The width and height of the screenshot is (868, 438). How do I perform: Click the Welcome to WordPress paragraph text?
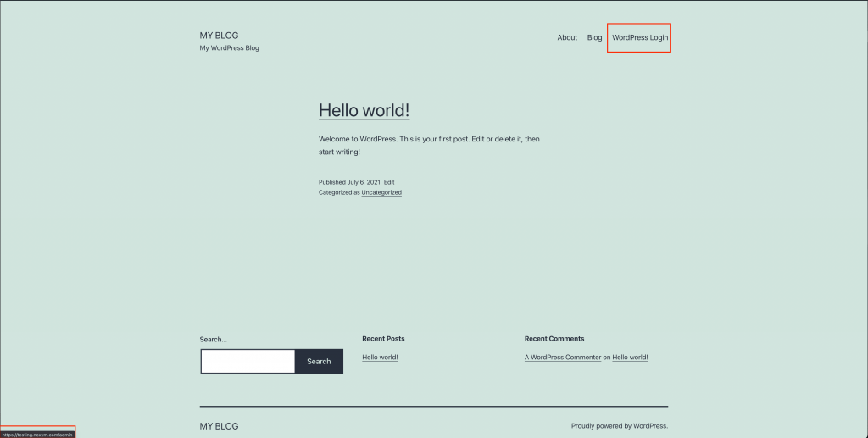[x=428, y=145]
